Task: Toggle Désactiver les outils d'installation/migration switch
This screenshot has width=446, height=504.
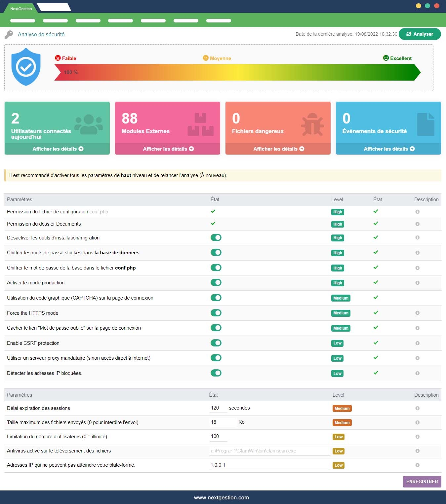Action: pos(216,237)
